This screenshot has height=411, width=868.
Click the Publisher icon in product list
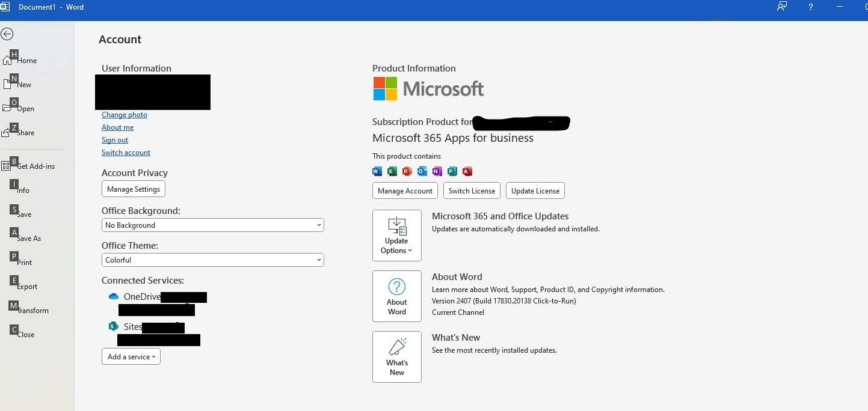coord(452,171)
